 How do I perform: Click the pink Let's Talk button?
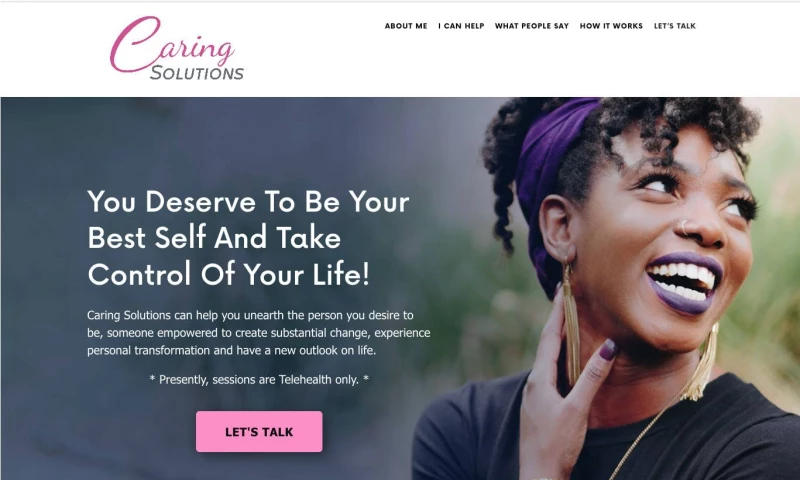pos(259,432)
